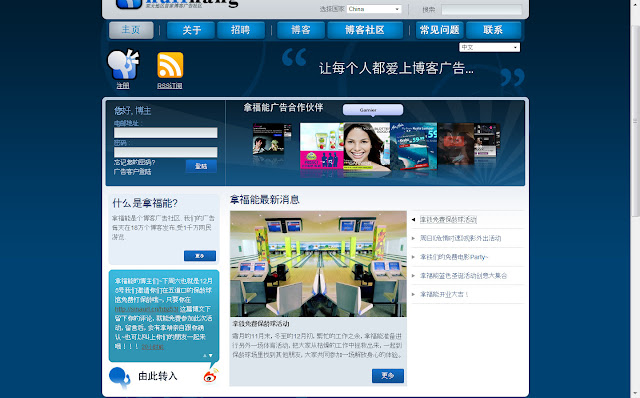
Task: Open the 博客社区 navigation tab
Action: pyautogui.click(x=365, y=30)
